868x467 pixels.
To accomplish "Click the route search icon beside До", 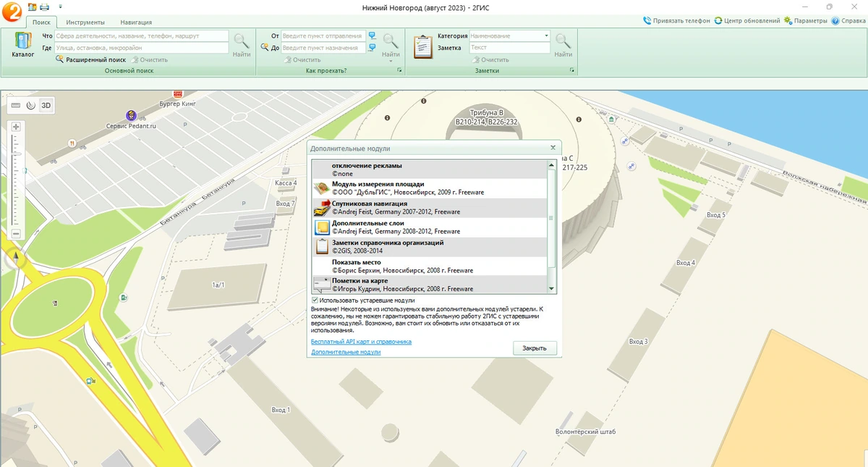I will (x=266, y=48).
